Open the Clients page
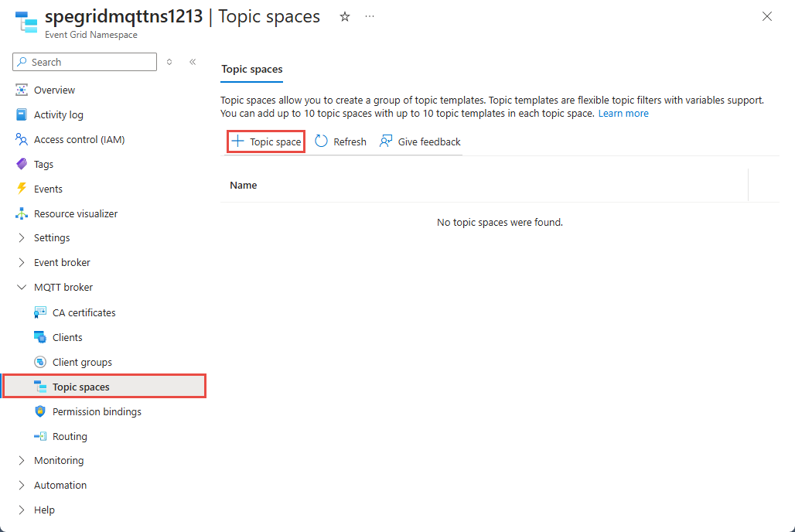Screen dimensions: 795x532 (67, 338)
